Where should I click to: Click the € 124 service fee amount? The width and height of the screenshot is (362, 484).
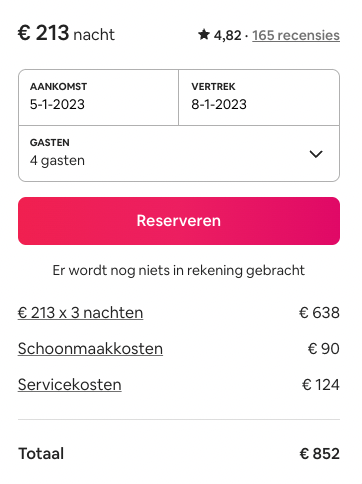[321, 385]
